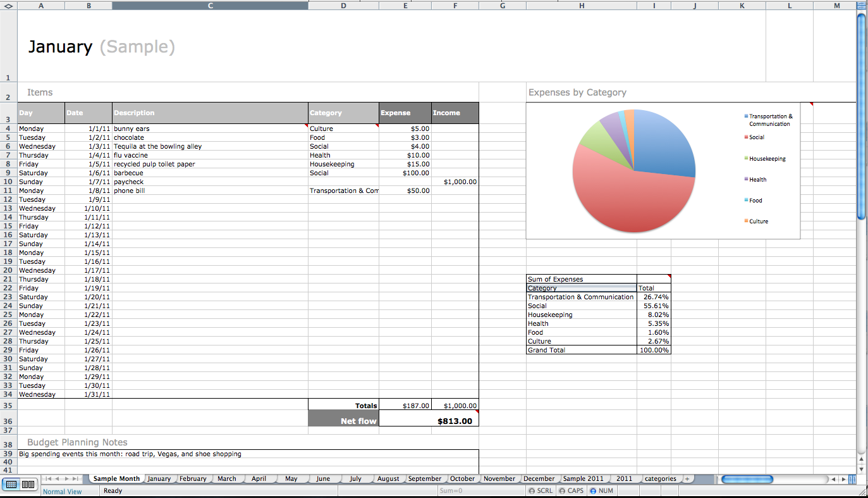Switch to Normal View using the grid icon
This screenshot has height=498, width=868.
(11, 484)
